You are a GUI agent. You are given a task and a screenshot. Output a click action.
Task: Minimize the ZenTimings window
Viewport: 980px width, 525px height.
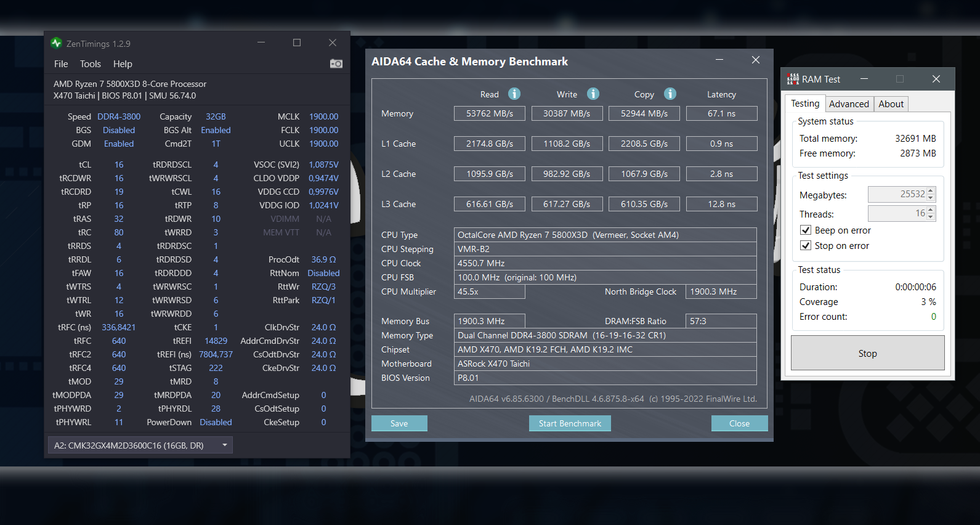261,43
